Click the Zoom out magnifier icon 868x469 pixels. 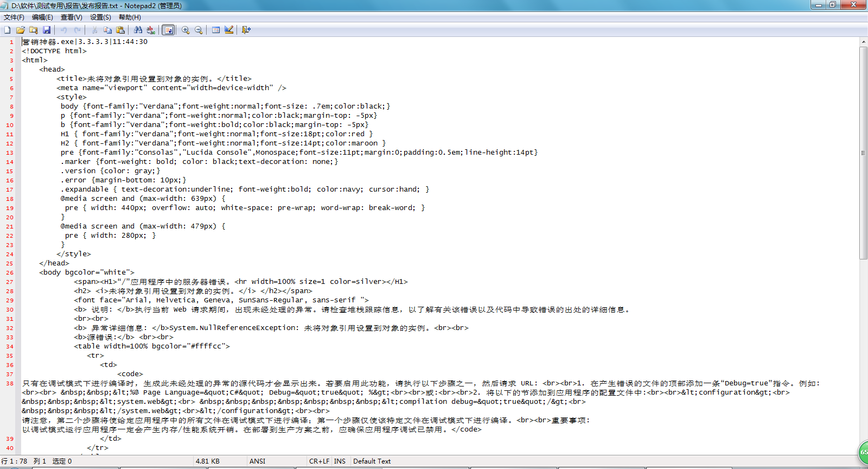click(199, 30)
